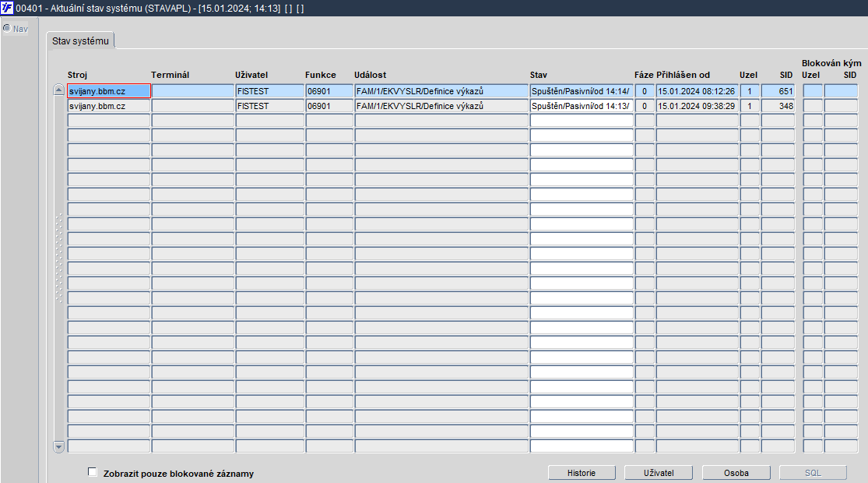This screenshot has width=868, height=483.
Task: Click login time 15.01.2024 09:38:29
Action: point(697,106)
